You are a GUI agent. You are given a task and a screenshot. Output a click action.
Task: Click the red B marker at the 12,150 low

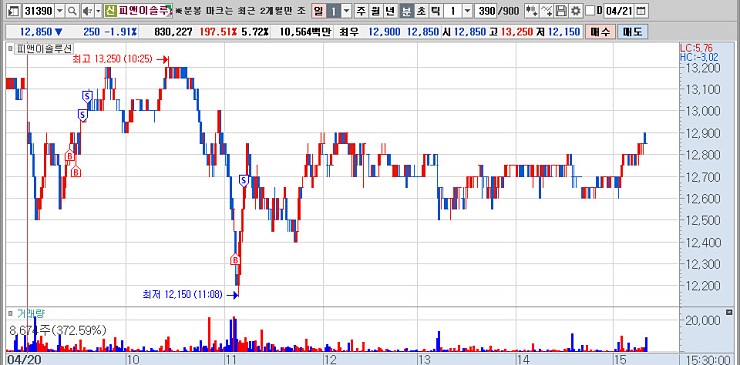pos(235,260)
